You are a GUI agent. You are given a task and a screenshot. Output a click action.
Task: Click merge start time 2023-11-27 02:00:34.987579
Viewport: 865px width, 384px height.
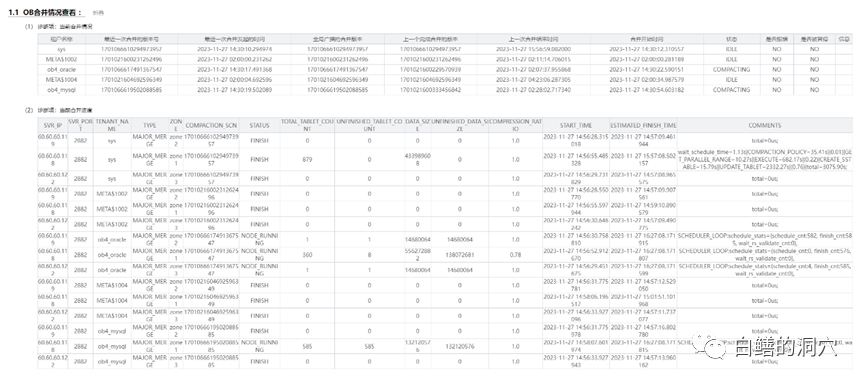click(647, 79)
